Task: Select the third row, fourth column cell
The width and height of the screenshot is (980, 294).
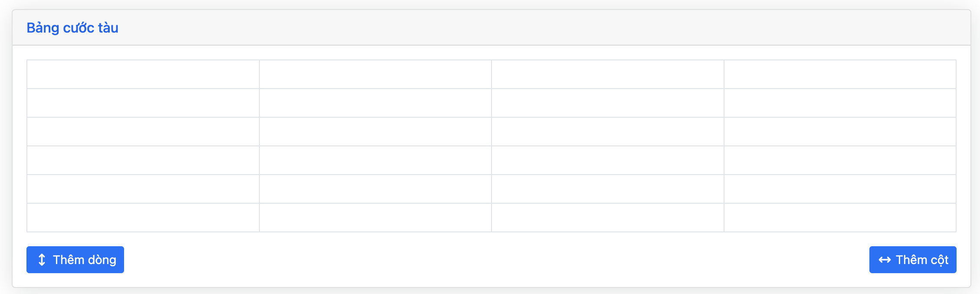Action: click(x=840, y=132)
